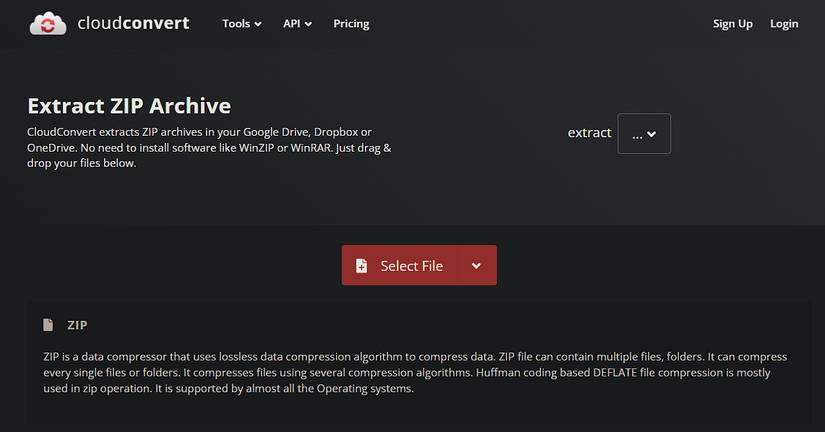Click the Login link
825x432 pixels.
[784, 24]
